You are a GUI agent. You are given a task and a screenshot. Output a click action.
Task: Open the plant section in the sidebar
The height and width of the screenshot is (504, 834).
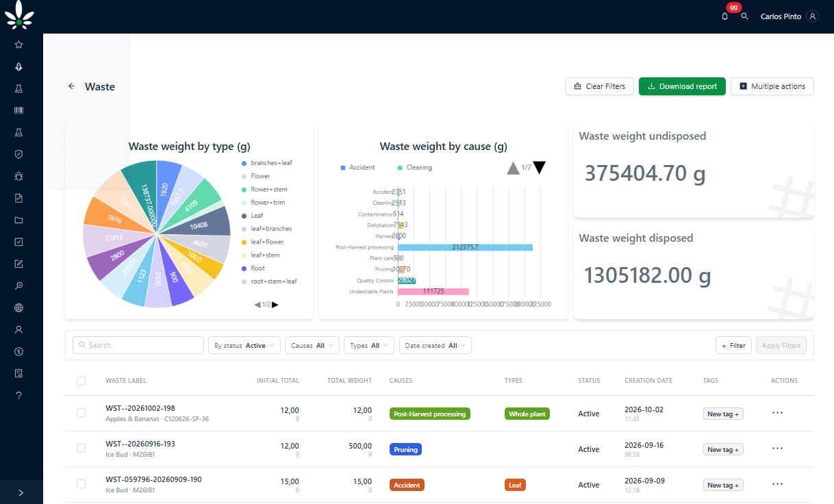[x=18, y=66]
